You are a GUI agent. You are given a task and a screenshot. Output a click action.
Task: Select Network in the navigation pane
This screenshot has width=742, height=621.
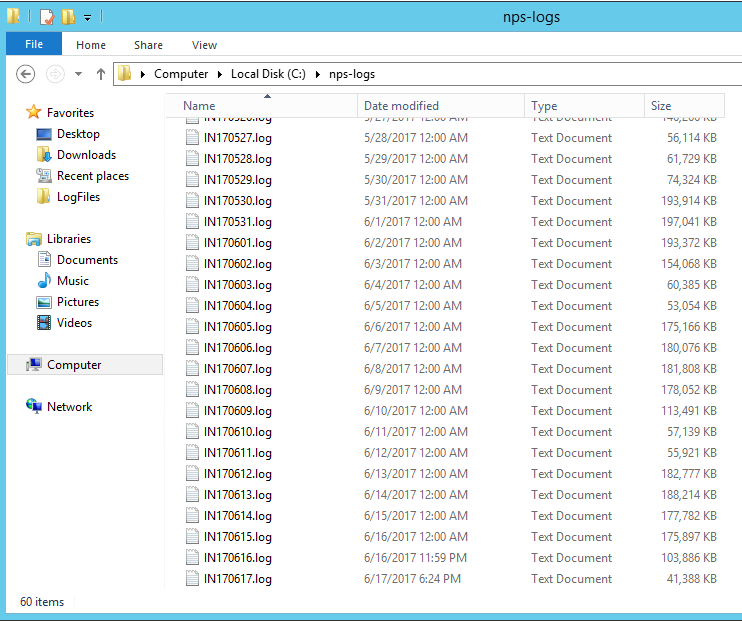click(69, 407)
